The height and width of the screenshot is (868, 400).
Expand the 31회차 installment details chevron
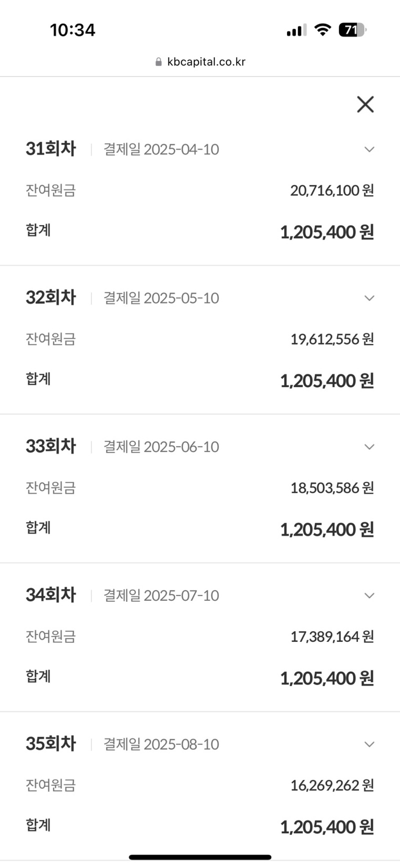pos(369,149)
